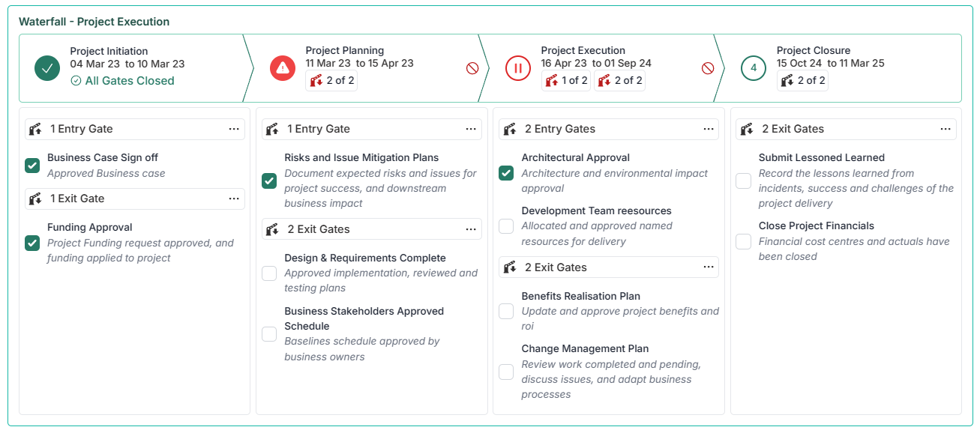980x433 pixels.
Task: Click the green checkmark Project Initiation status icon
Action: [46, 68]
